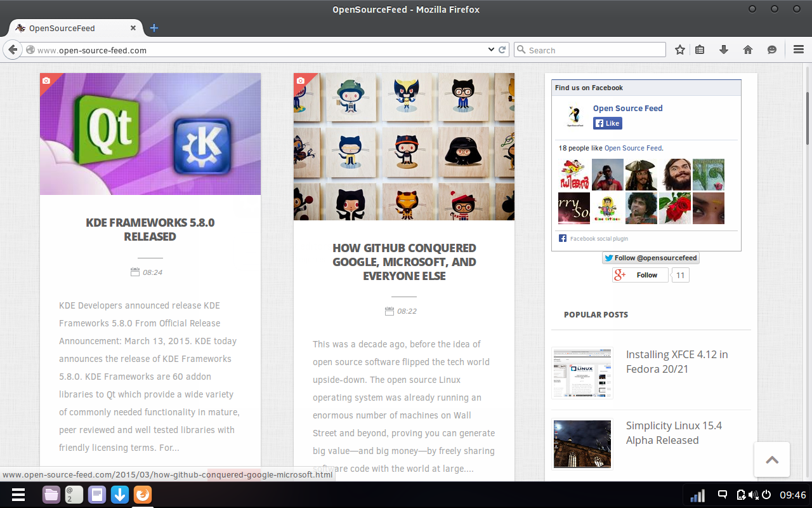Open network signal indicator in tray
The width and height of the screenshot is (812, 508).
pyautogui.click(x=697, y=495)
